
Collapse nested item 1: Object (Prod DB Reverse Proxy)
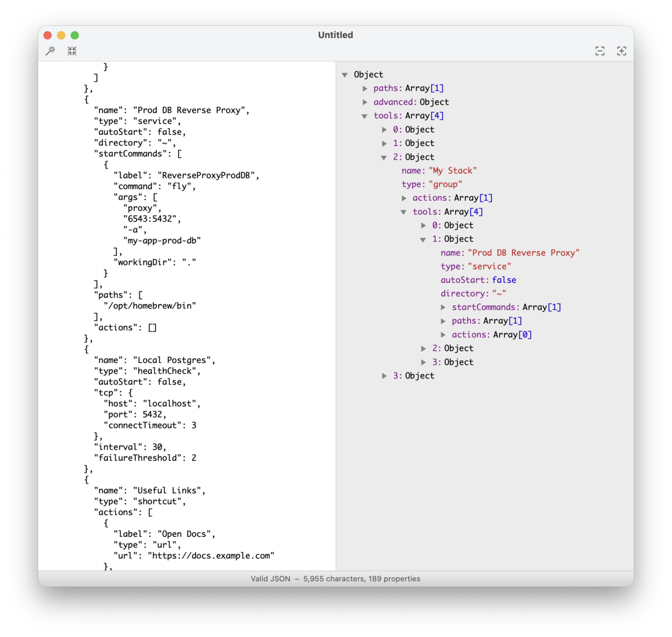tap(423, 239)
